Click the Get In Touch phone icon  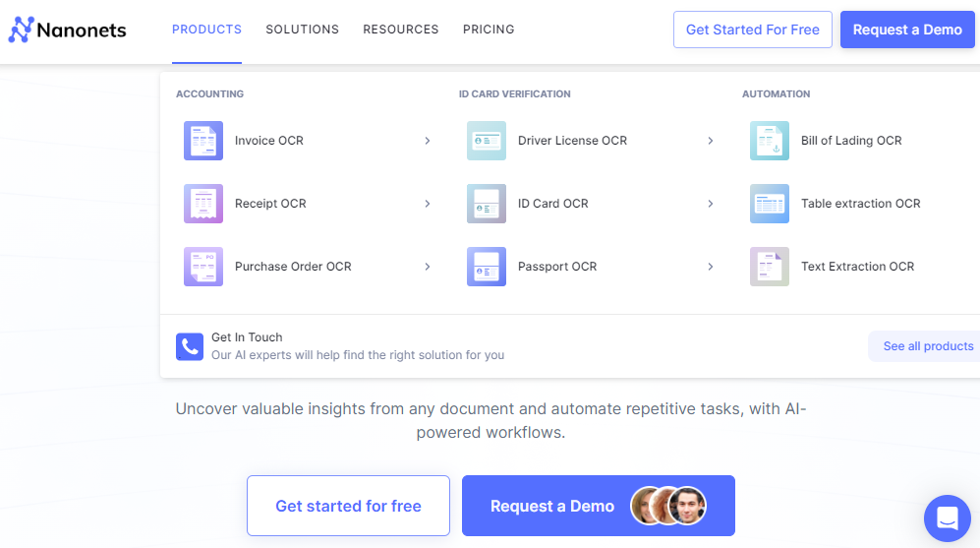tap(190, 346)
